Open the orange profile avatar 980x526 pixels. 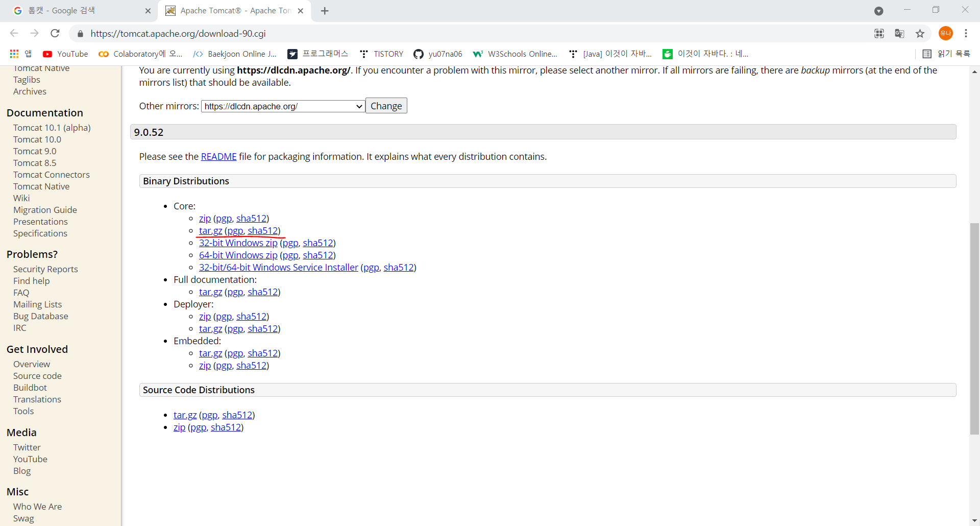click(x=945, y=33)
